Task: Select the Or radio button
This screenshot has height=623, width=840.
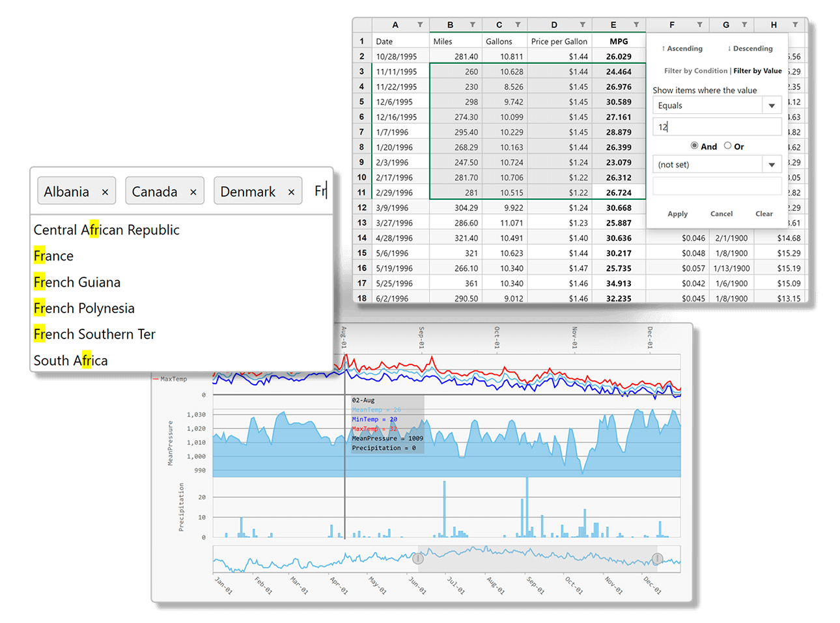Action: tap(728, 146)
